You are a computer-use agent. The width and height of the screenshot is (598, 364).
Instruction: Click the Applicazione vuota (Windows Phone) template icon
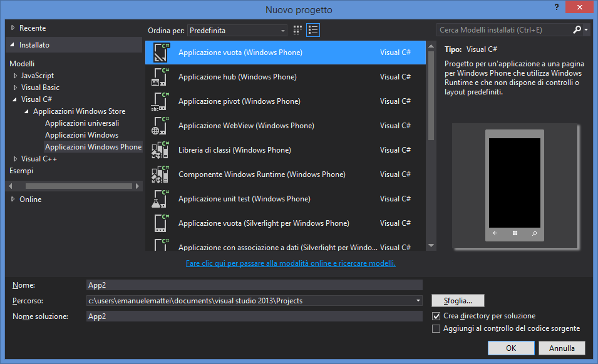pos(161,53)
